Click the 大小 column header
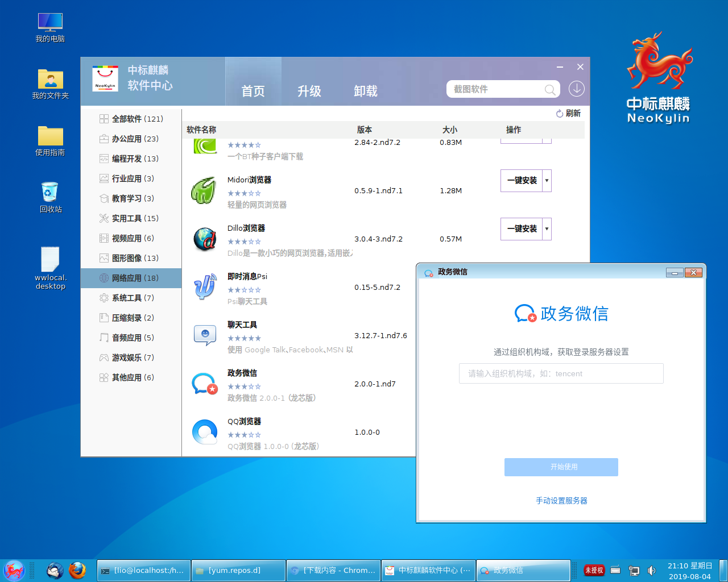The image size is (728, 582). click(x=449, y=130)
